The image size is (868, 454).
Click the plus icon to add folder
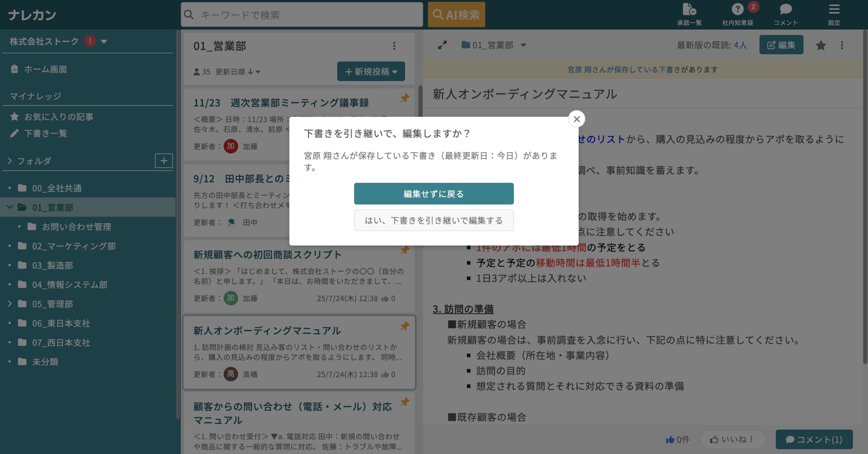click(164, 161)
